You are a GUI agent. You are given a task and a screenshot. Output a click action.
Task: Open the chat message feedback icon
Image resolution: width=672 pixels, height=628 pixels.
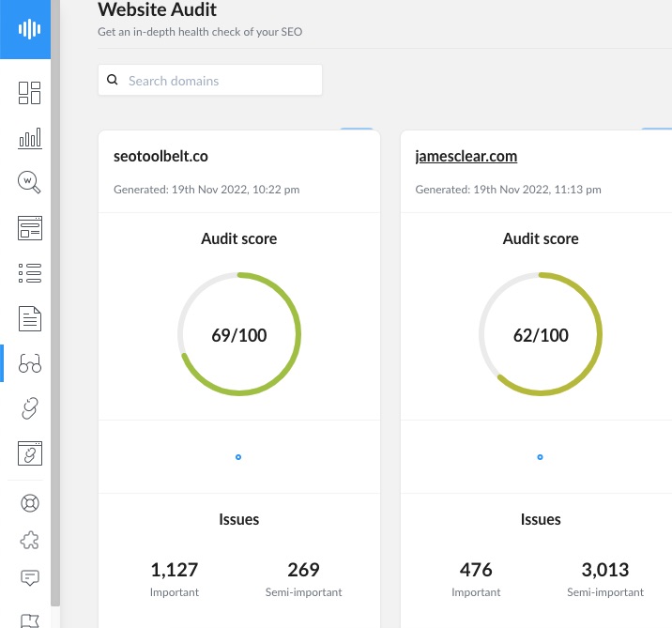pyautogui.click(x=30, y=578)
